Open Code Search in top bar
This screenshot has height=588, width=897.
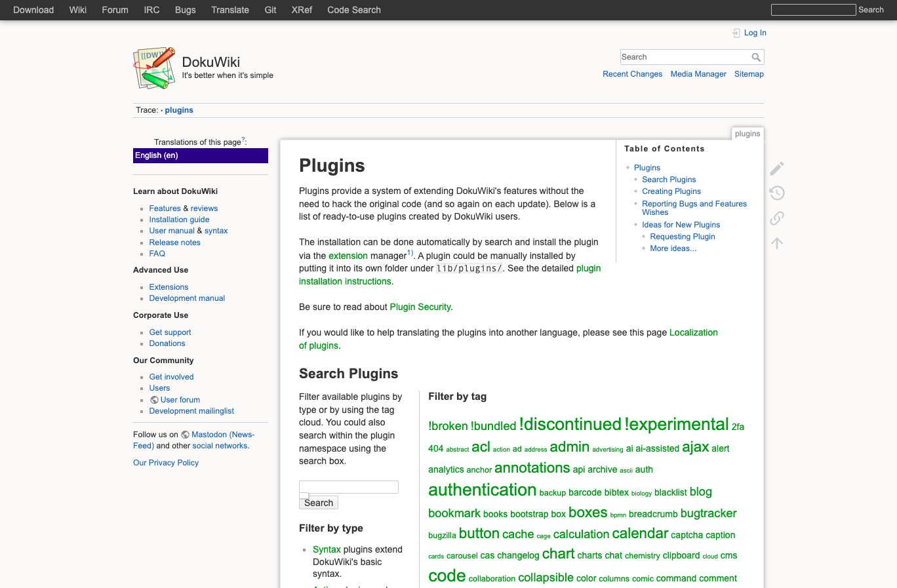click(354, 10)
